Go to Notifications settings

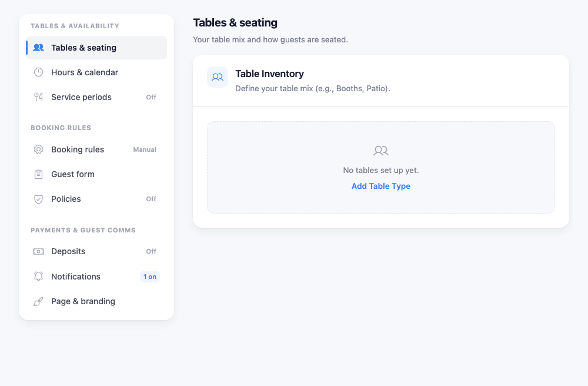tap(96, 277)
